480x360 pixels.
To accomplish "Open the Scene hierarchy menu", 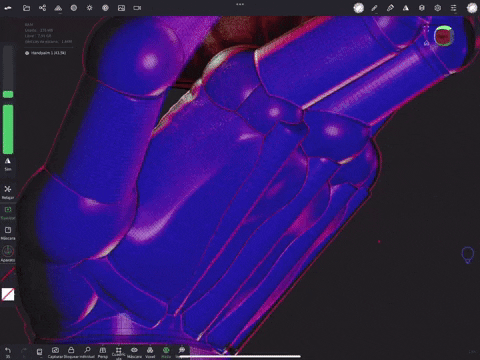I will pyautogui.click(x=42, y=8).
